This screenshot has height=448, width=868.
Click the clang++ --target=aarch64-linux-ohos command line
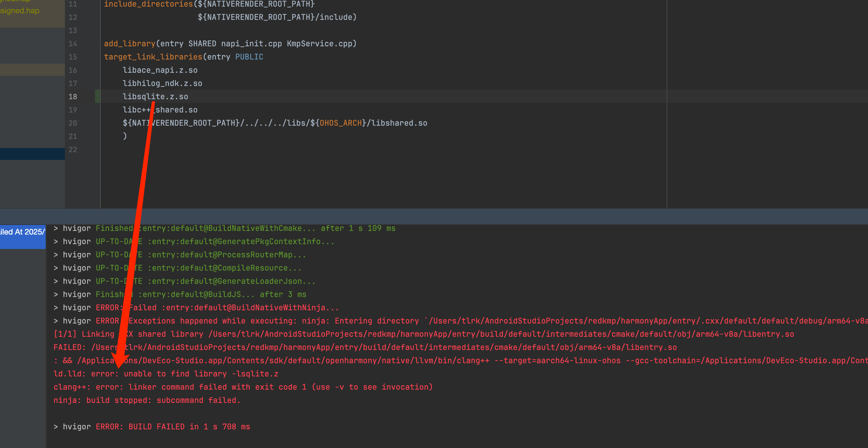[461, 361]
